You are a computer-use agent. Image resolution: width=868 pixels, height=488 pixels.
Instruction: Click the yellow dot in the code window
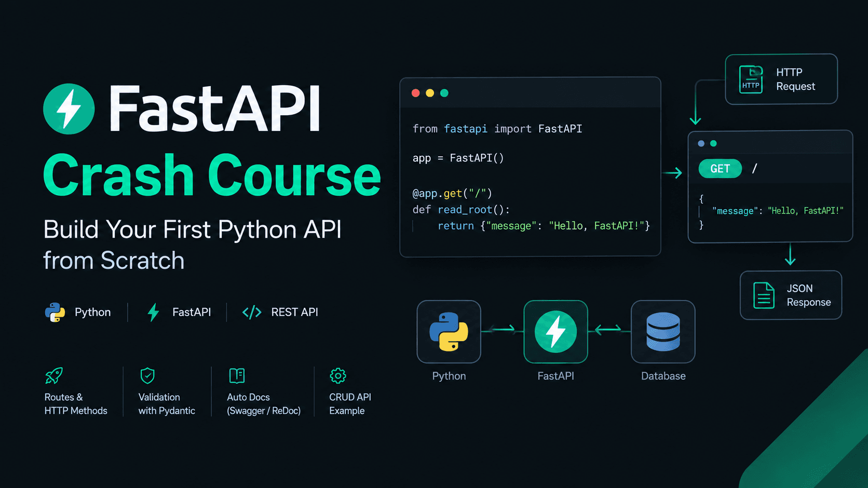point(430,93)
